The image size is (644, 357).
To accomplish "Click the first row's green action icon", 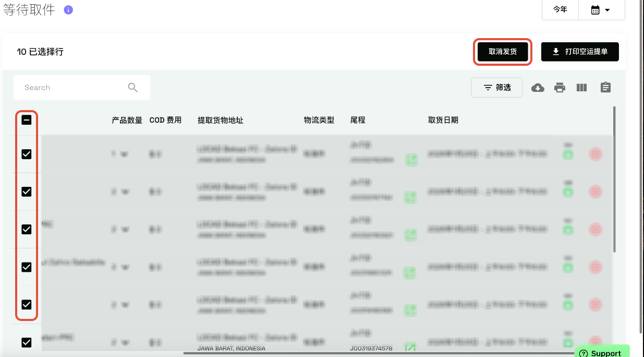I will pos(568,154).
